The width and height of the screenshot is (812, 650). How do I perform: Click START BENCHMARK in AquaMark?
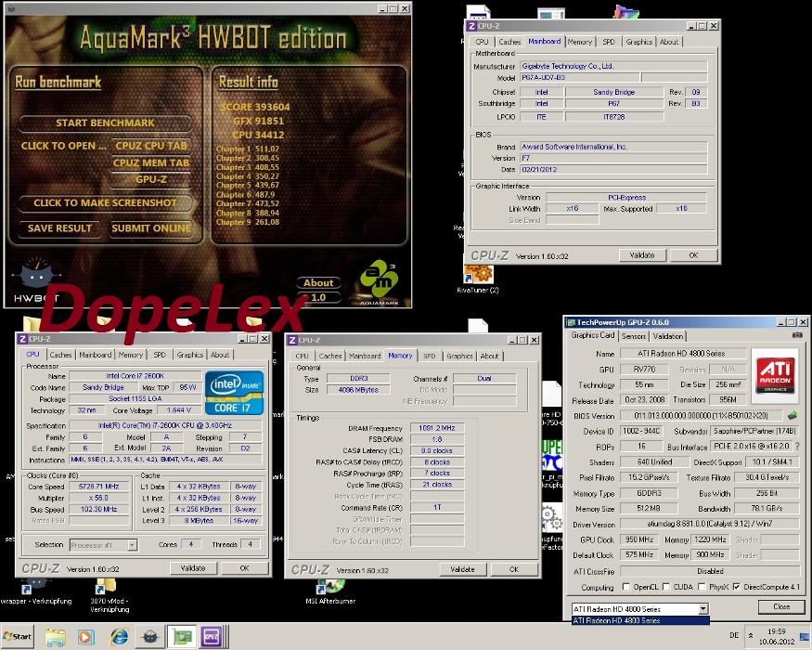tap(105, 123)
